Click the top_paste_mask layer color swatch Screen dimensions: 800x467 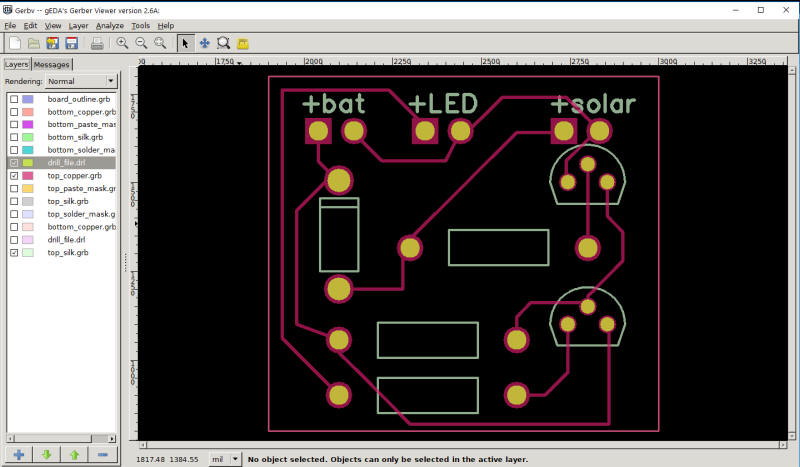click(28, 189)
